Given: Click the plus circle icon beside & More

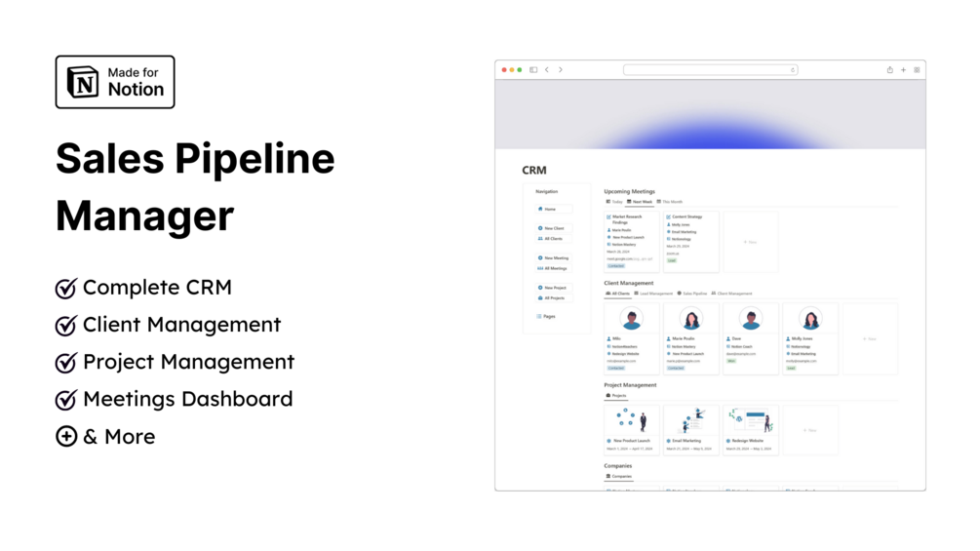Looking at the screenshot, I should click(x=66, y=436).
